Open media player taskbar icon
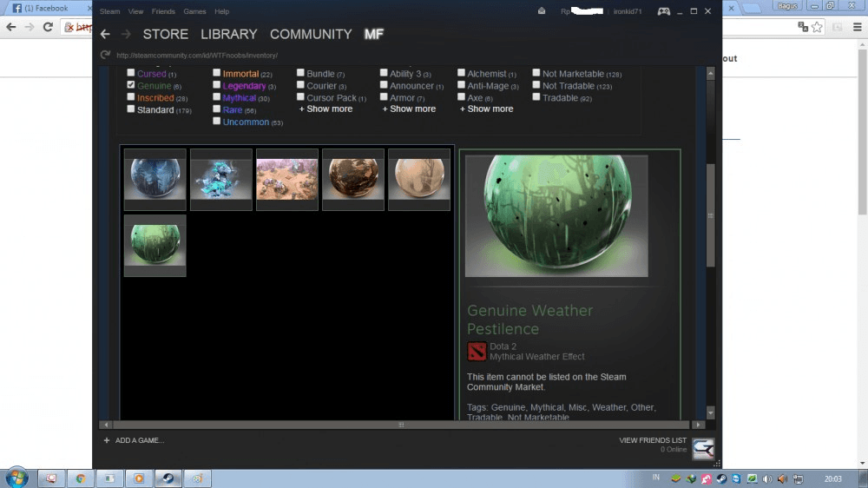Image resolution: width=868 pixels, height=488 pixels. [x=139, y=478]
